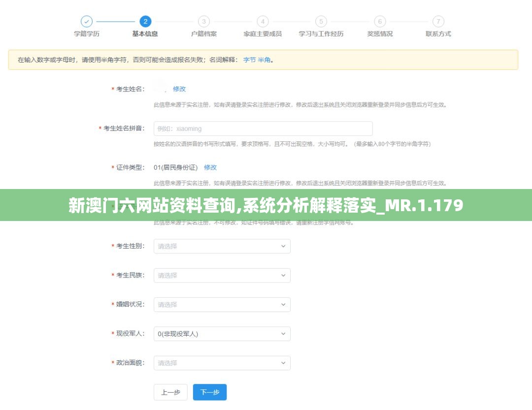Open the 基本信息 step label

[145, 34]
